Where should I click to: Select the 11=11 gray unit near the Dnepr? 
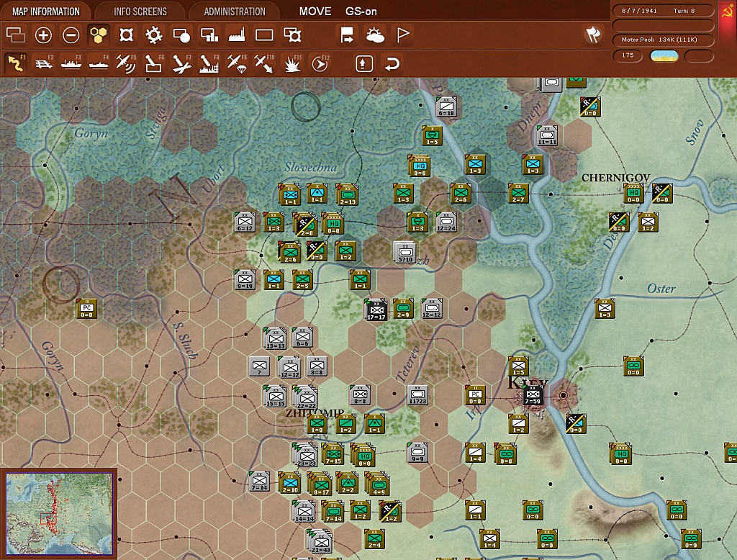click(547, 135)
